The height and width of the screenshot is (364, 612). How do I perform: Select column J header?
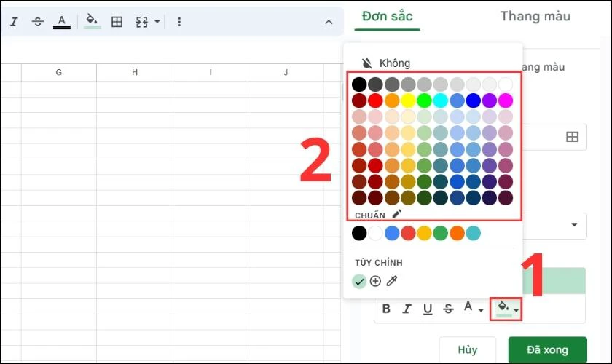point(286,73)
